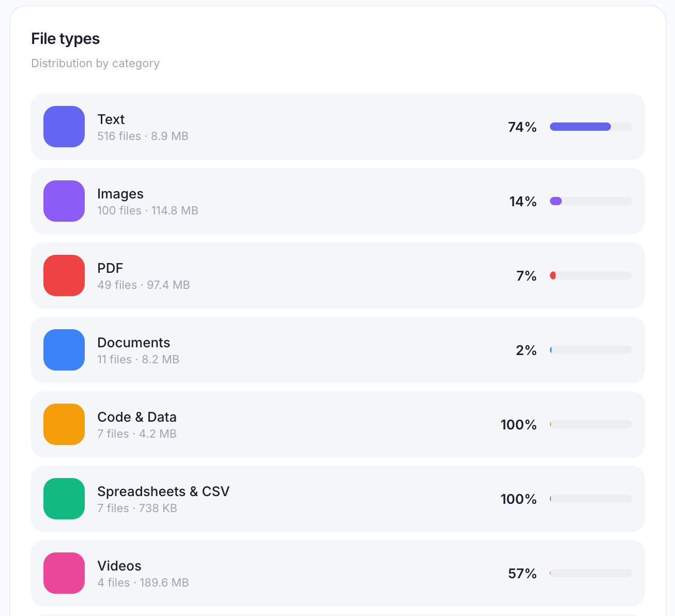Screen dimensions: 675x616
Task: Click the Text progress bar at 74%
Action: pos(591,127)
